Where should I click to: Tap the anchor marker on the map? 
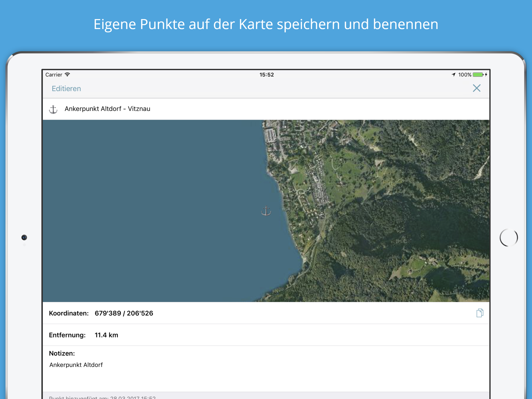point(266,211)
